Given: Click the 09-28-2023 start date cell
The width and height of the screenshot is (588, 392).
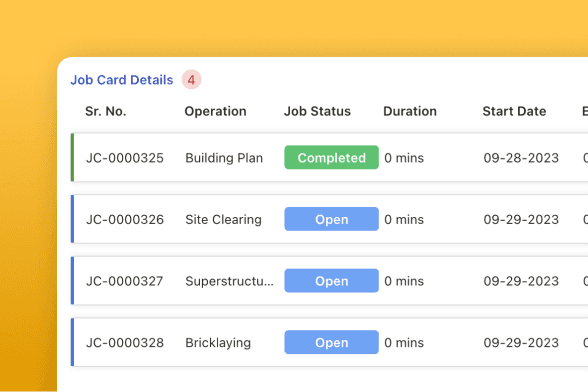Looking at the screenshot, I should (521, 158).
